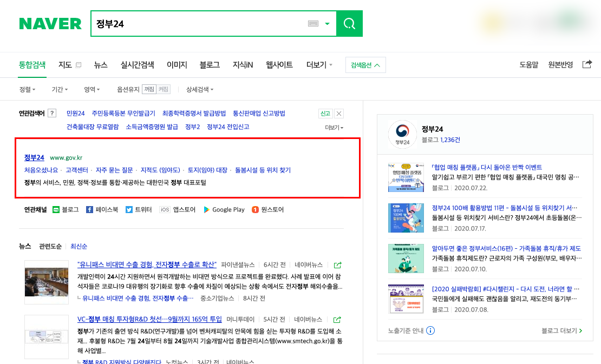Switch to the 블로그 tab
Image resolution: width=601 pixels, height=364 pixels.
point(210,65)
